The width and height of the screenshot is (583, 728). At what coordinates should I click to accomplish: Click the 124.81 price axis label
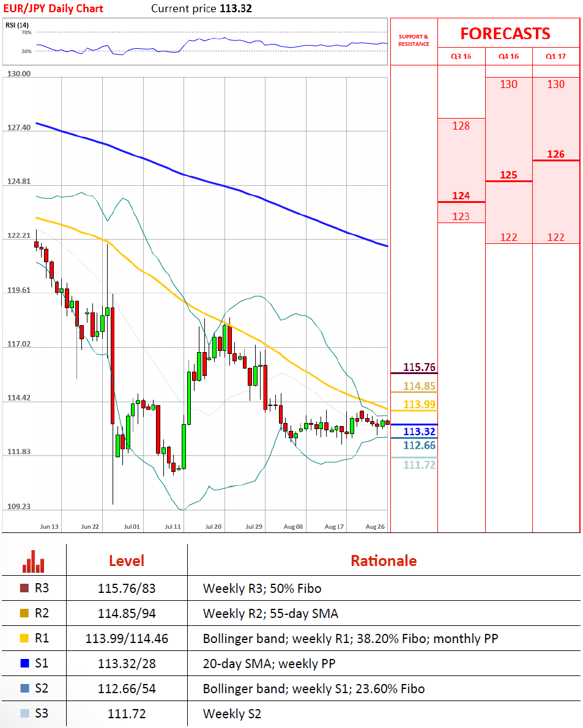[x=19, y=182]
